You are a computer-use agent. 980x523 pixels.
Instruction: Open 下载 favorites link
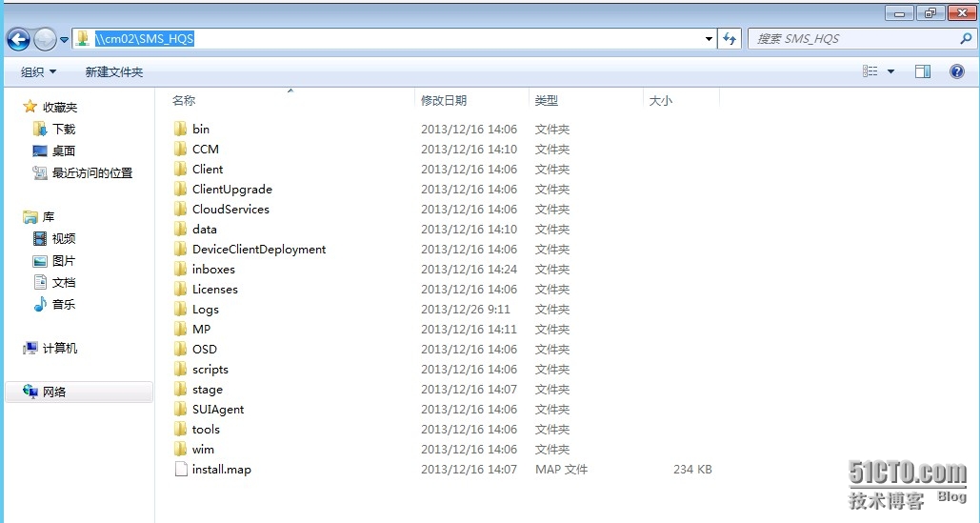click(63, 130)
